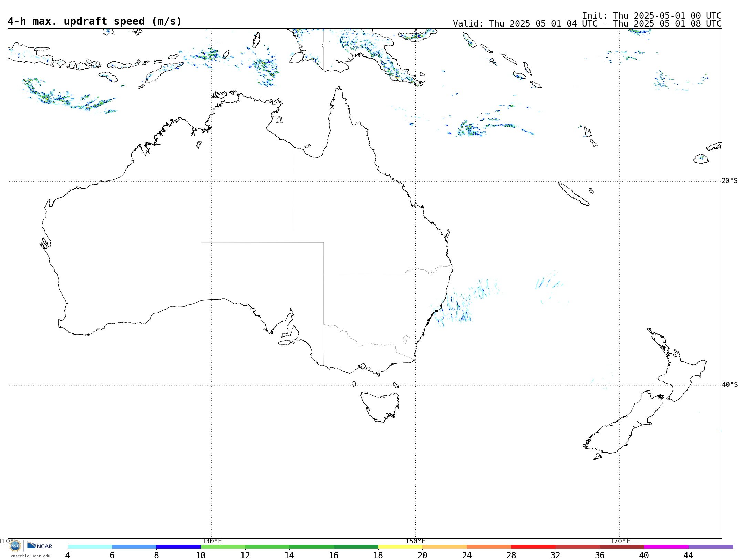Pick the muted red 32–36 m/s swatch
Viewport: 744px width, 560px height.
click(578, 547)
